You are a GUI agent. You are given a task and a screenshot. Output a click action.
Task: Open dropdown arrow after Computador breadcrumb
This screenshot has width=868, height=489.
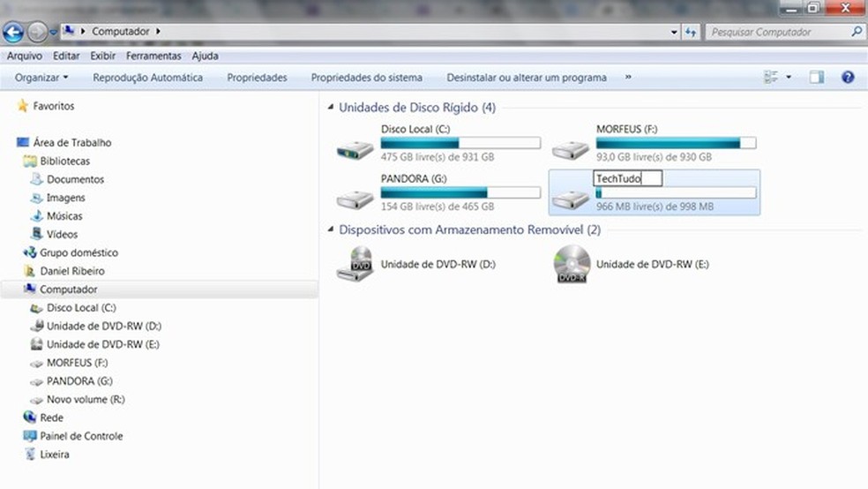click(158, 31)
